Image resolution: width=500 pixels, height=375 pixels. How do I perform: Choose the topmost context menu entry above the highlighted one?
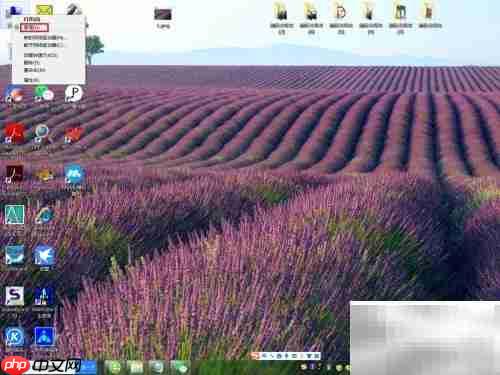click(x=32, y=19)
